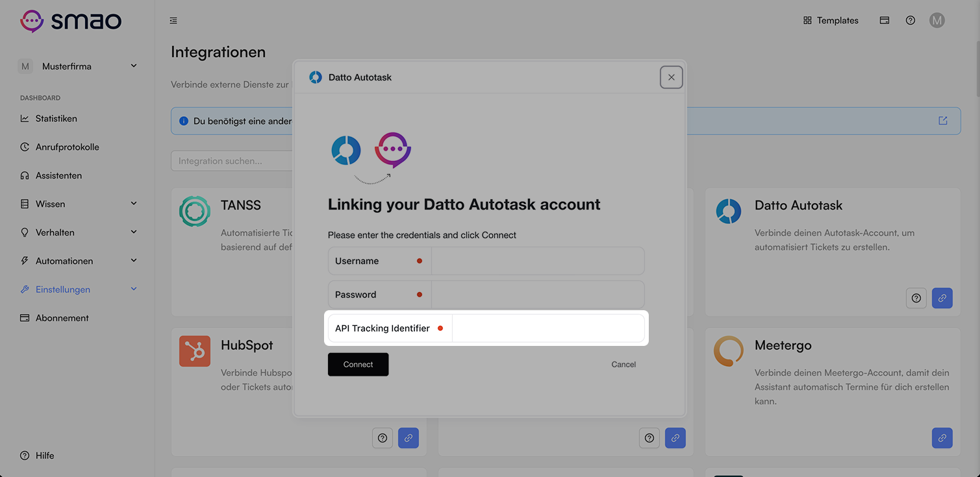Image resolution: width=980 pixels, height=477 pixels.
Task: Expand Automationen in the sidebar
Action: coord(78,261)
